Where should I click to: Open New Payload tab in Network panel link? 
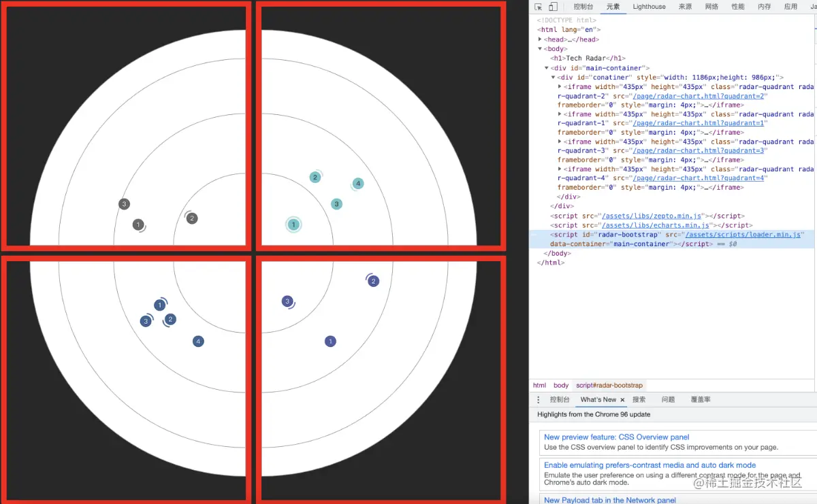610,500
